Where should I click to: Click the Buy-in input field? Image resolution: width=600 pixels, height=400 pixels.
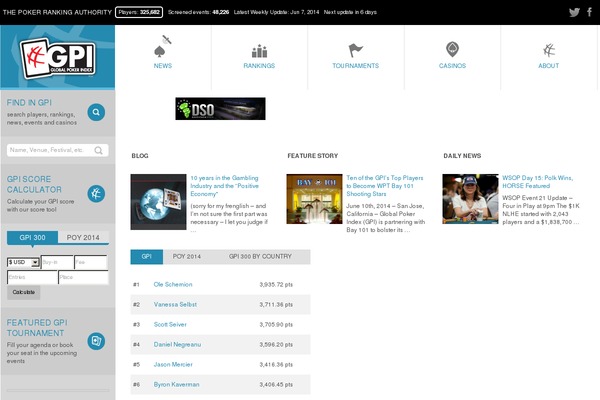tap(57, 262)
